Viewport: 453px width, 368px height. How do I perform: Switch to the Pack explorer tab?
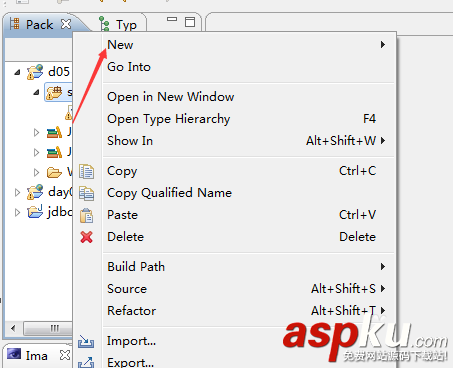[x=39, y=25]
